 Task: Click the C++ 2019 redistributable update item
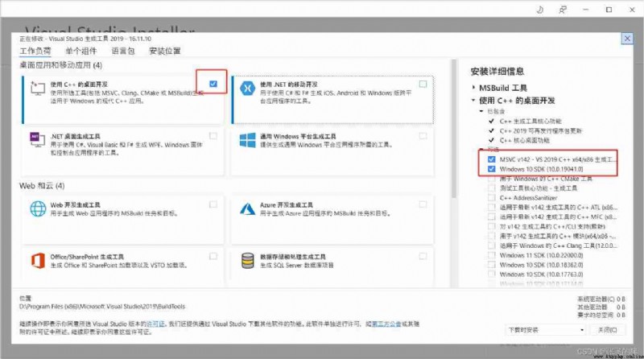click(540, 130)
